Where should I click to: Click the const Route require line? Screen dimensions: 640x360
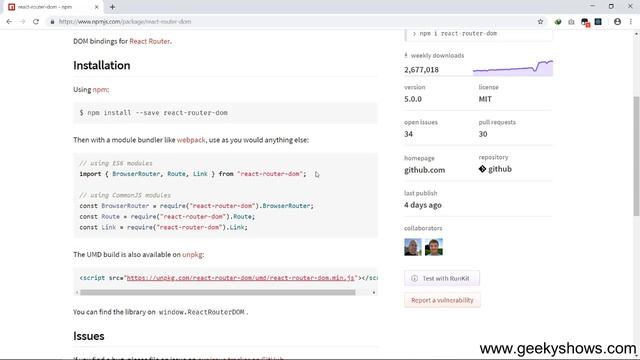click(x=167, y=217)
